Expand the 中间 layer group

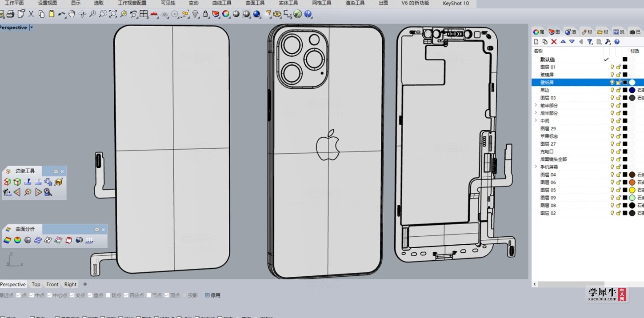tap(536, 121)
